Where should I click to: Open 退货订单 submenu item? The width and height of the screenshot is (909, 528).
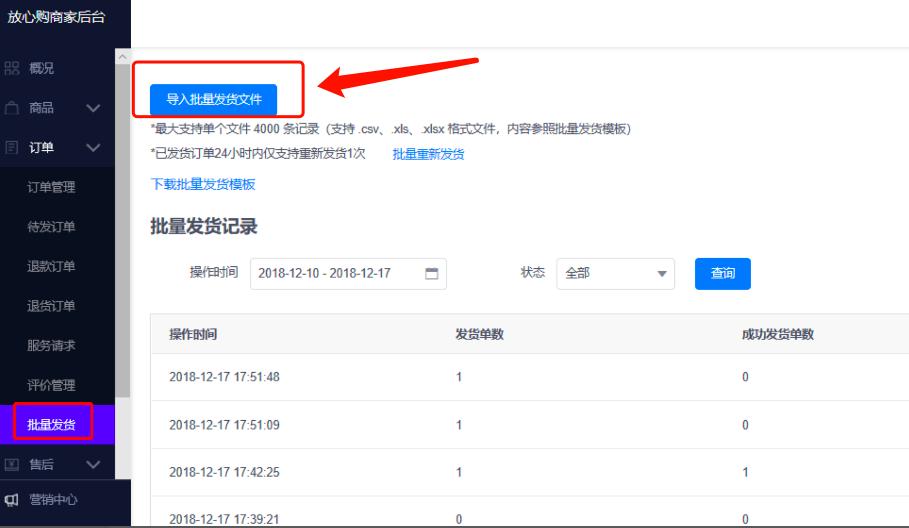[x=51, y=305]
